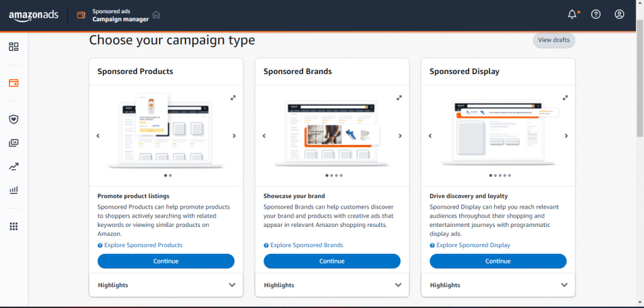Screen dimensions: 644x308
Task: Open the help question mark icon
Action: tap(596, 14)
